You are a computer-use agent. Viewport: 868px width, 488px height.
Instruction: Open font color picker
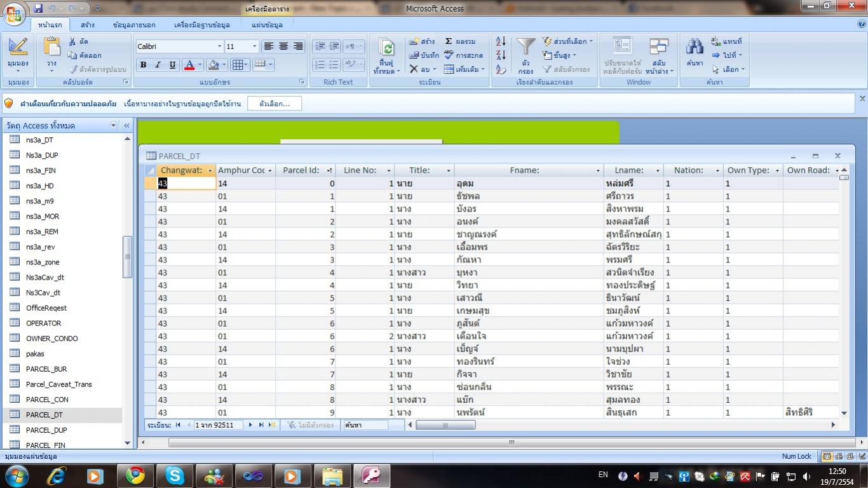pyautogui.click(x=192, y=65)
